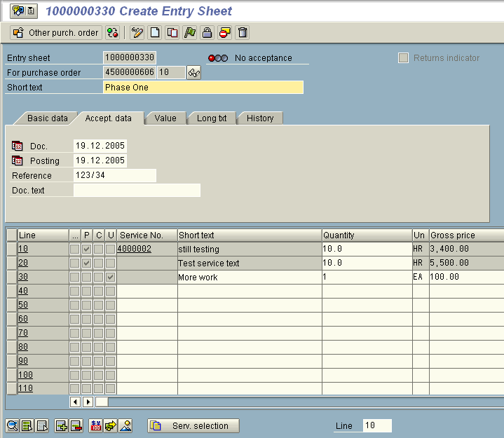Toggle the U checkbox on line 30

110,277
